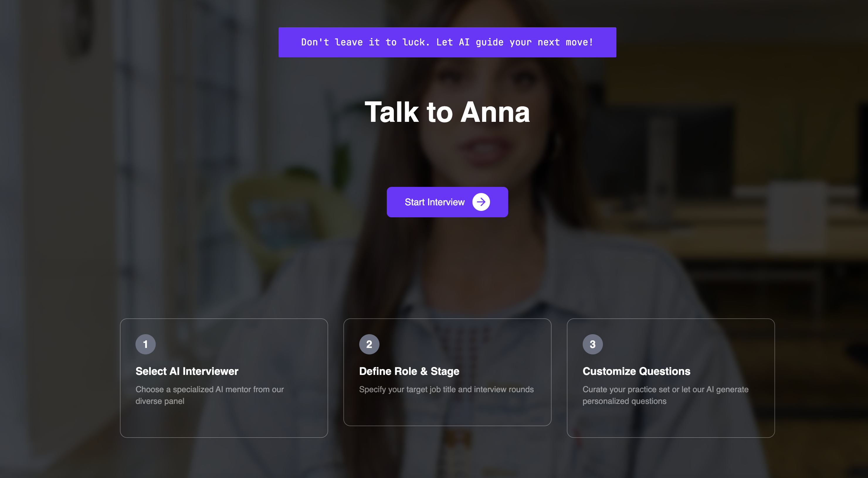The height and width of the screenshot is (478, 868).
Task: Click the Talk to Anna heading
Action: click(x=447, y=112)
